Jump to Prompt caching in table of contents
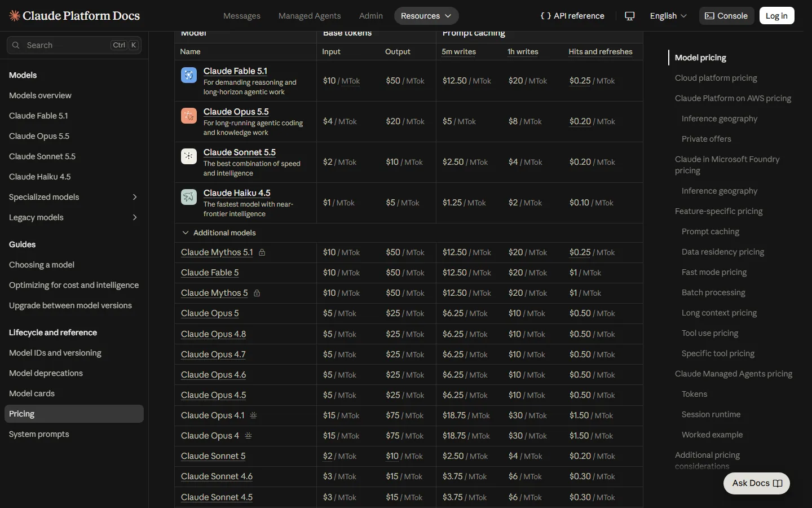Screen dimensions: 812x508 point(710,231)
